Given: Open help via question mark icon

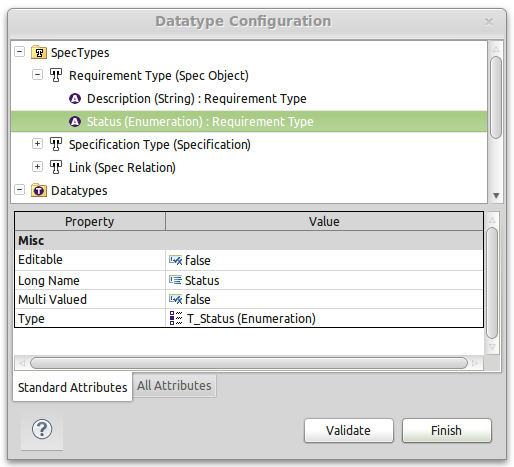Looking at the screenshot, I should [x=42, y=429].
